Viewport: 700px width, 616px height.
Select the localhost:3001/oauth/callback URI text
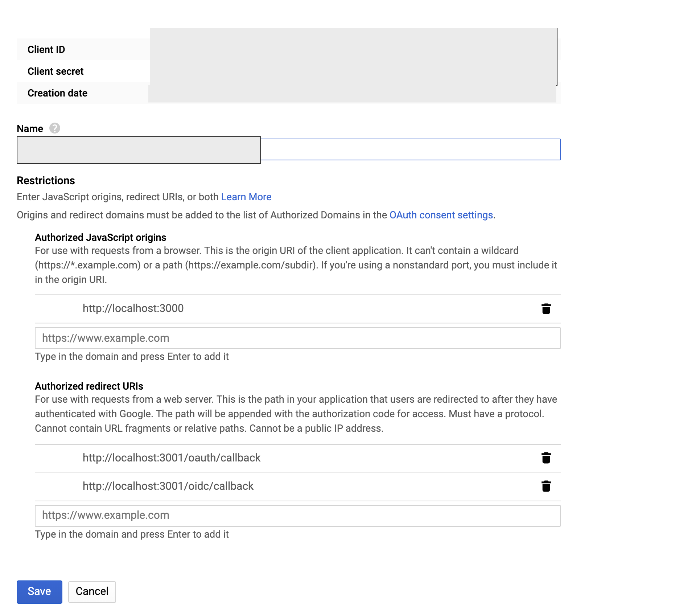coord(172,458)
